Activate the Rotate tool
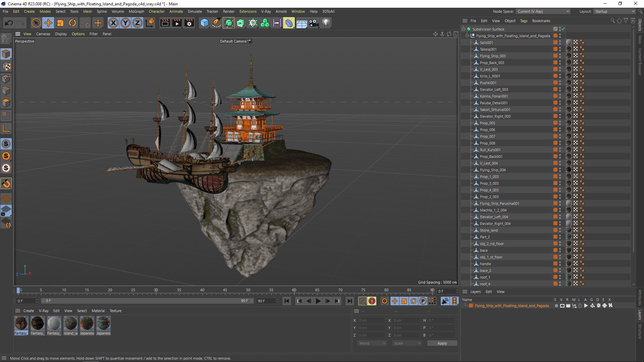This screenshot has width=644, height=362. 72,23
